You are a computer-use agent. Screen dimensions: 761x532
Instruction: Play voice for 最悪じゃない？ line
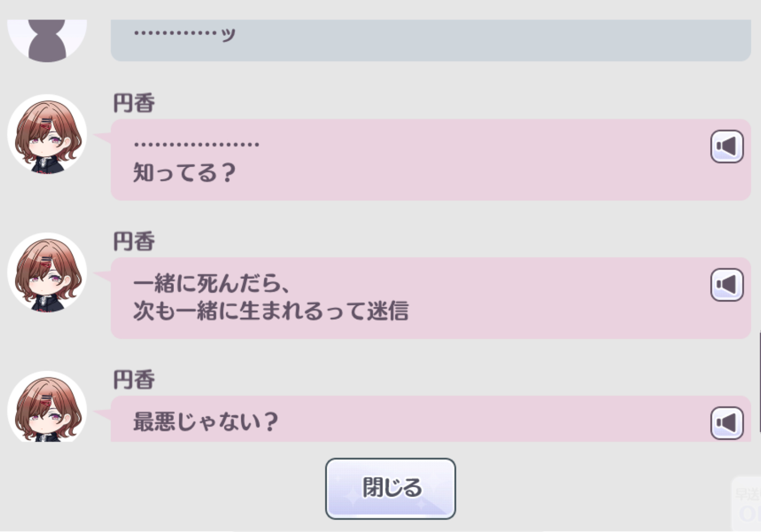[727, 423]
